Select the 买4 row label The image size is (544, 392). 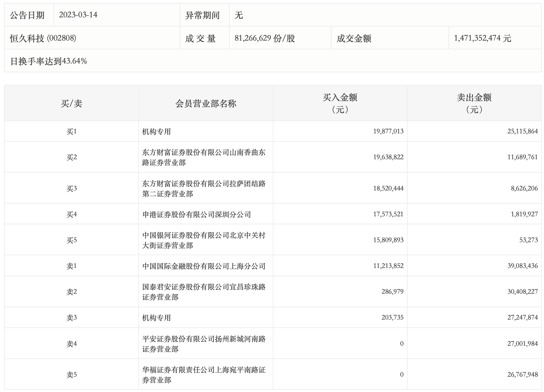pyautogui.click(x=71, y=215)
